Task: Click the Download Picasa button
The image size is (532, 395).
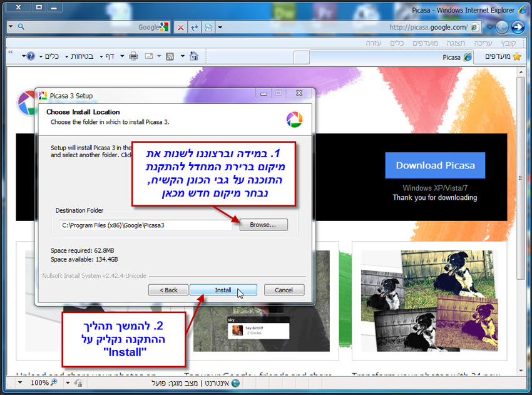Action: pyautogui.click(x=435, y=165)
